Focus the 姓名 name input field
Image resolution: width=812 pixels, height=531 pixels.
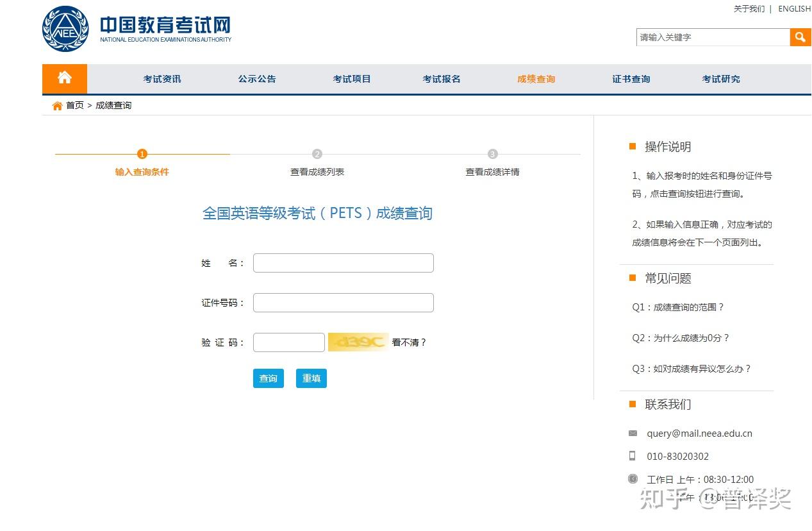(x=344, y=263)
